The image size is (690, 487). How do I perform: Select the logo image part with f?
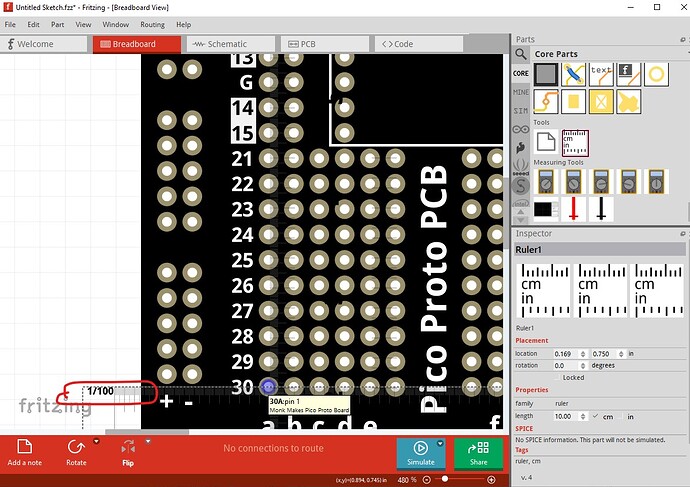click(628, 74)
